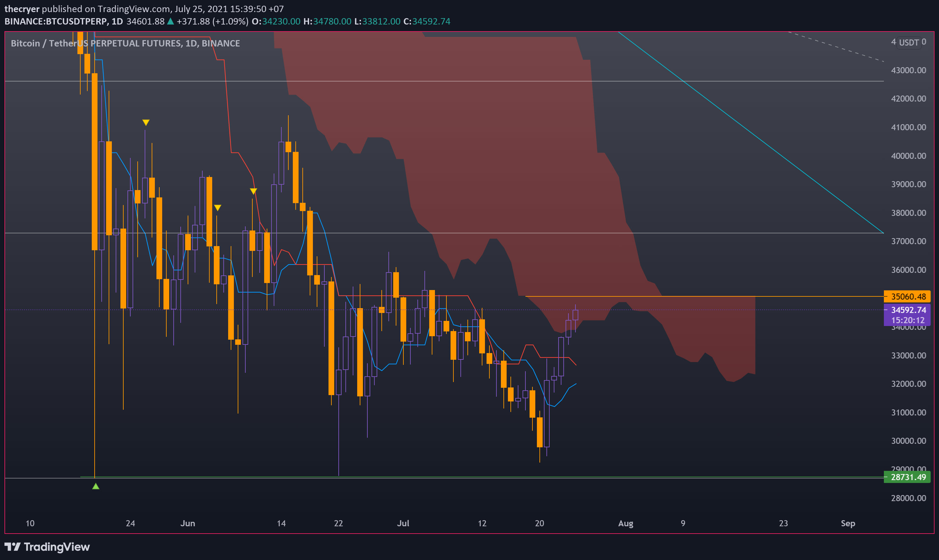The width and height of the screenshot is (939, 560).
Task: Click the date label 23 on time axis
Action: point(784,523)
